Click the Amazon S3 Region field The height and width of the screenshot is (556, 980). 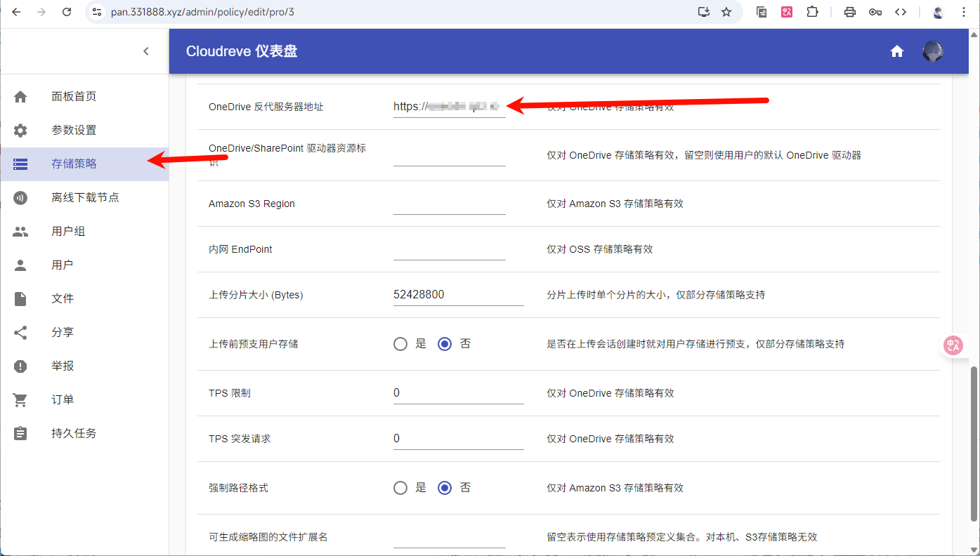(449, 204)
